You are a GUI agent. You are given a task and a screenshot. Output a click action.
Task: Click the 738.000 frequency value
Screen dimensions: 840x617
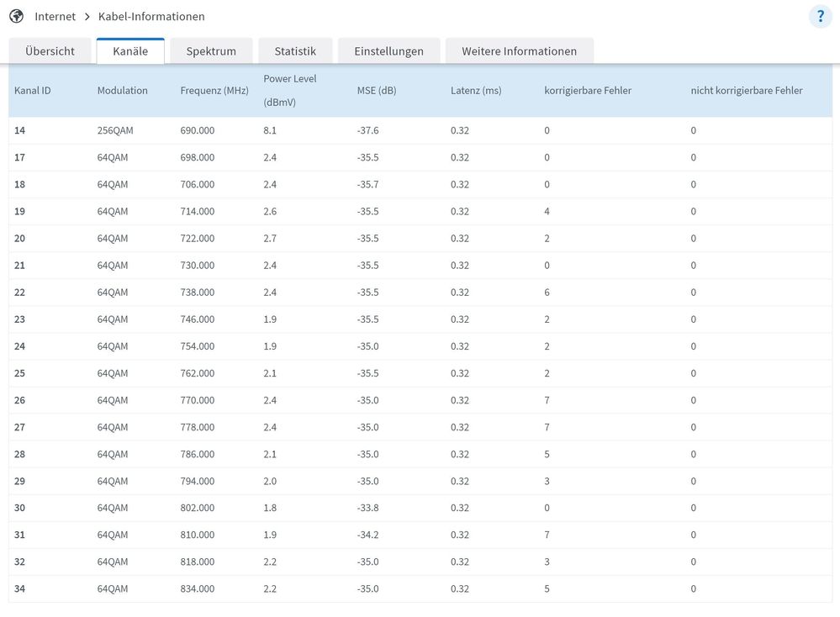(197, 293)
